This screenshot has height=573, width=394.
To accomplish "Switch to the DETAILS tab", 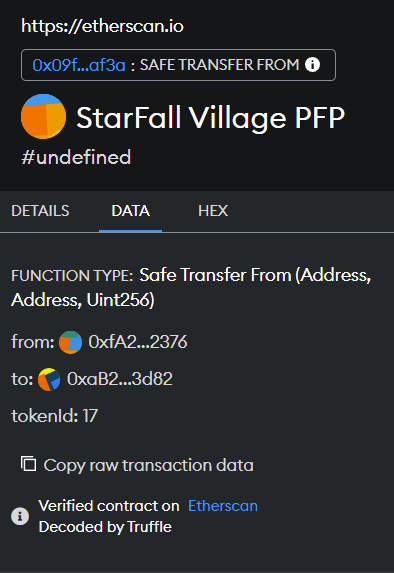I will (x=40, y=211).
